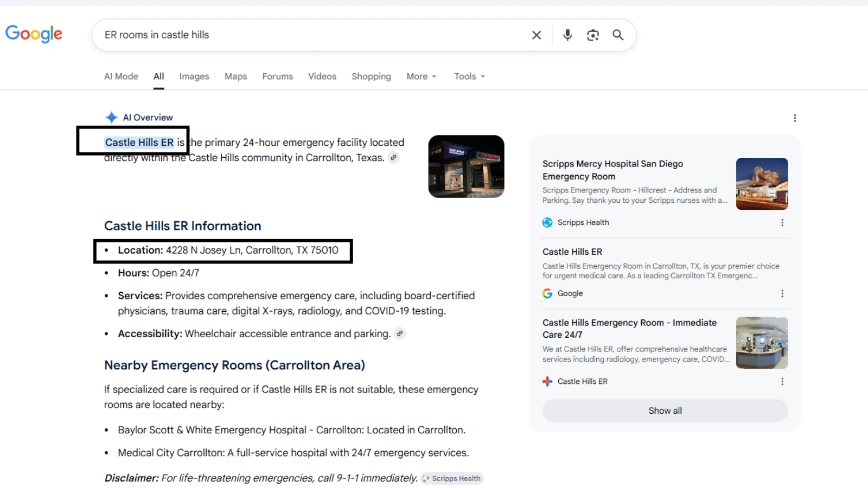Click Castle Hills ER Information heading
Screen dimensions: 868x488
pos(183,226)
